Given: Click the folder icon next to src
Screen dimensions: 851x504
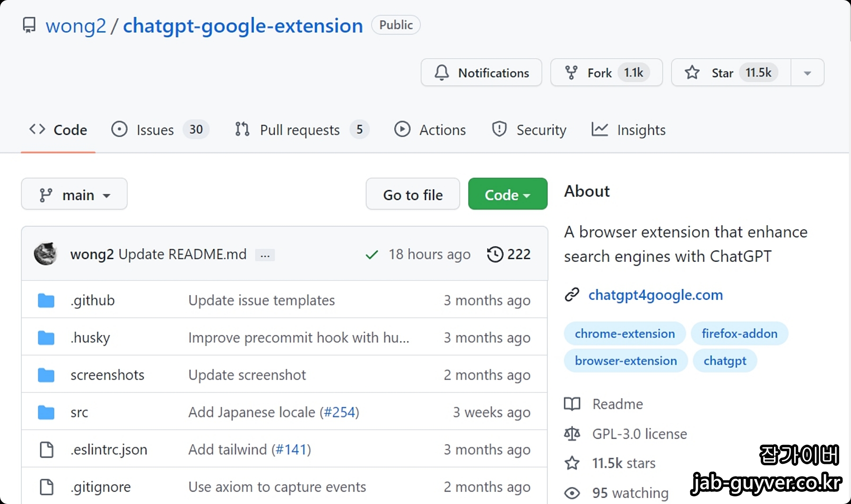Looking at the screenshot, I should (46, 412).
